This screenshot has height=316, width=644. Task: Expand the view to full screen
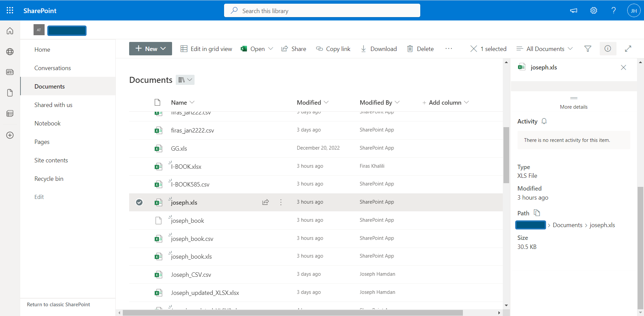pyautogui.click(x=629, y=49)
